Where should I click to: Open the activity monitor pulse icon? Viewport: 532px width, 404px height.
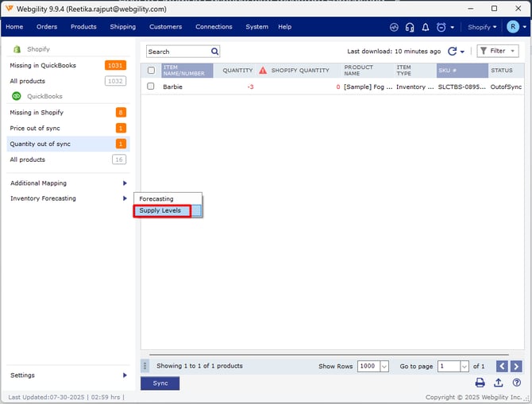click(395, 27)
